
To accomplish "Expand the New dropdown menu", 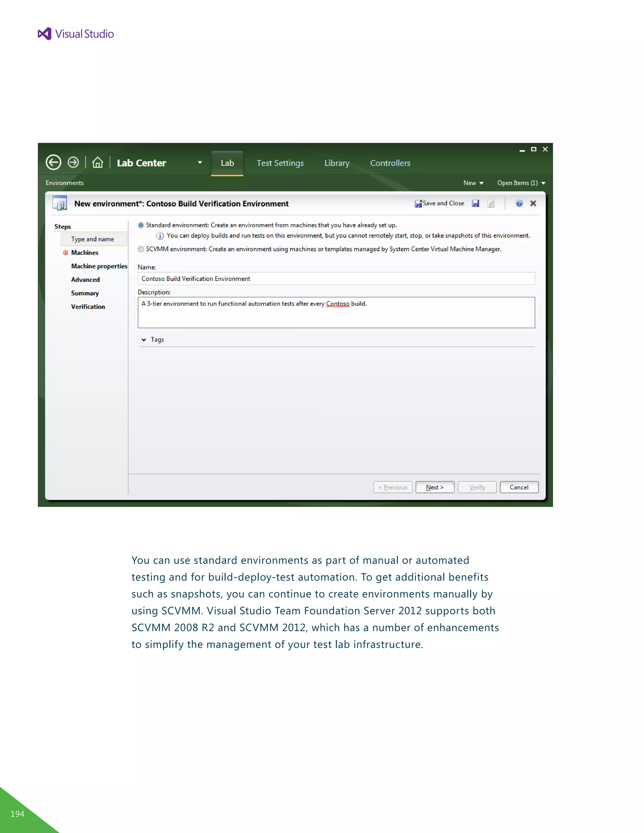I will click(x=474, y=183).
